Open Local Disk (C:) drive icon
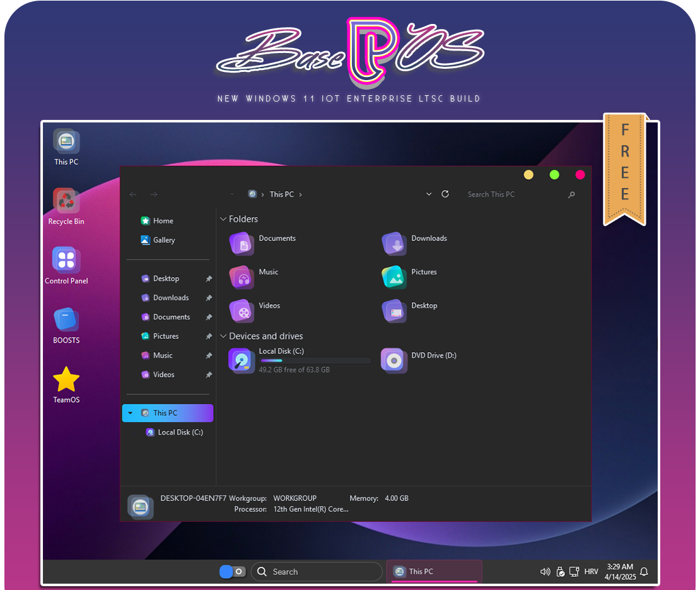 (x=242, y=361)
